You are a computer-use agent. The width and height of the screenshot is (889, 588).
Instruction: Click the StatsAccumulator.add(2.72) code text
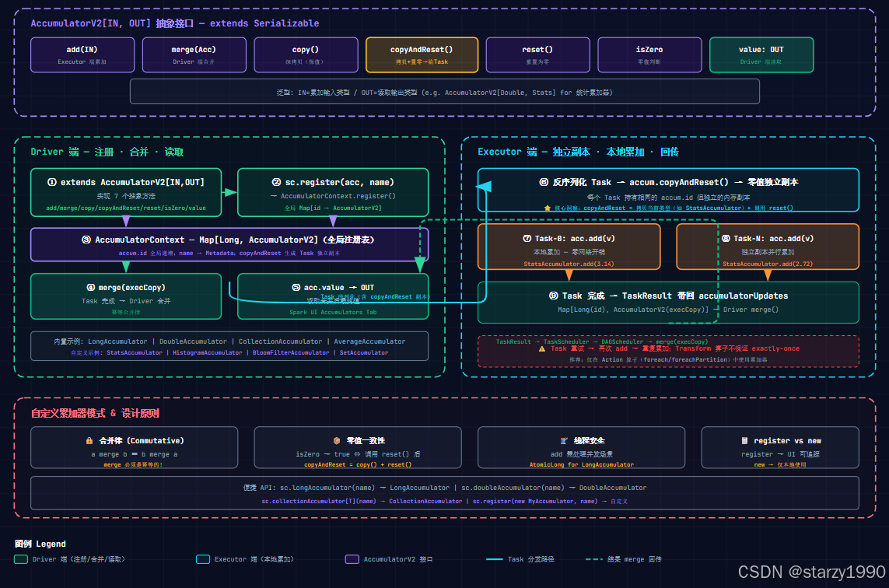click(768, 264)
